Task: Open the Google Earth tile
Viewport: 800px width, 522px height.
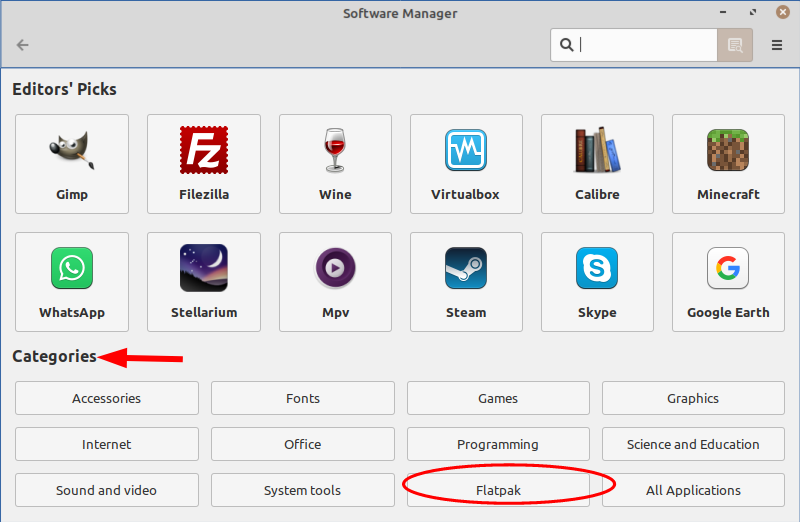Action: 728,282
